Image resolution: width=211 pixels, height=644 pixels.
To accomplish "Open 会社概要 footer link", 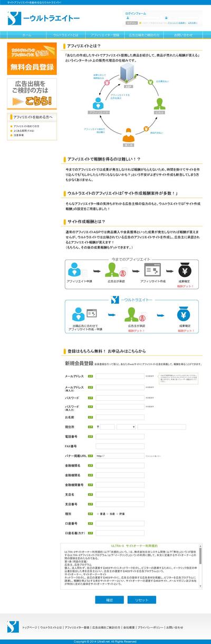I will (x=129, y=628).
